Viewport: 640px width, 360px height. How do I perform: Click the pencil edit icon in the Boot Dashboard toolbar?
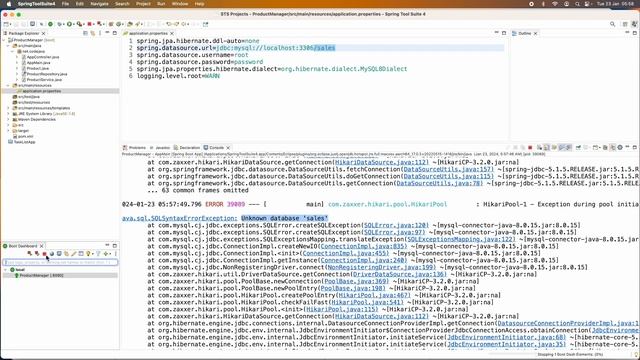pos(74,253)
